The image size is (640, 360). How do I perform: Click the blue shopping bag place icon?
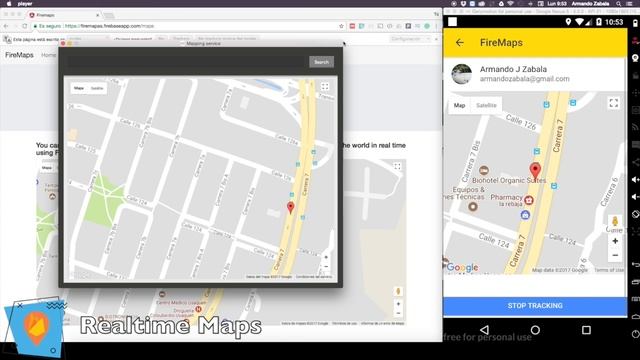click(525, 215)
